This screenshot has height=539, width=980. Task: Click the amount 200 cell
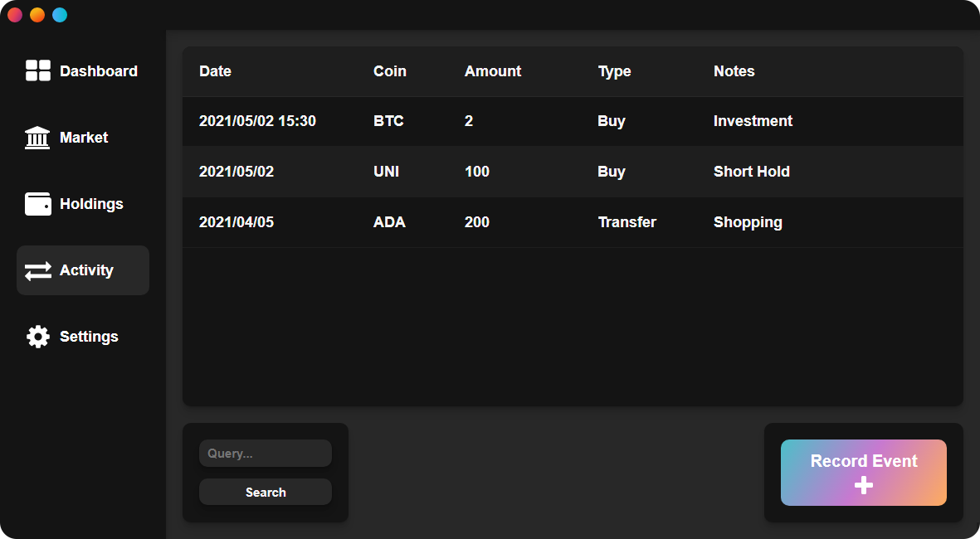point(477,222)
